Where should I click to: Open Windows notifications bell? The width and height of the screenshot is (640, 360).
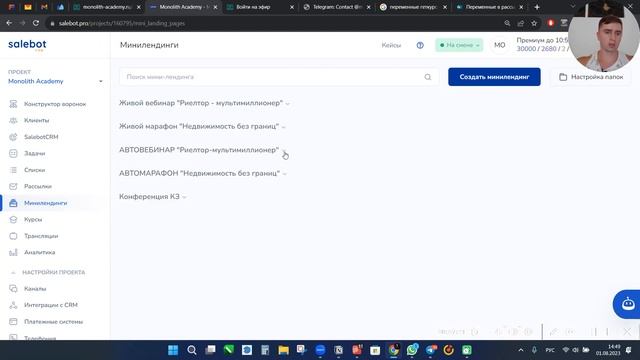(x=629, y=350)
